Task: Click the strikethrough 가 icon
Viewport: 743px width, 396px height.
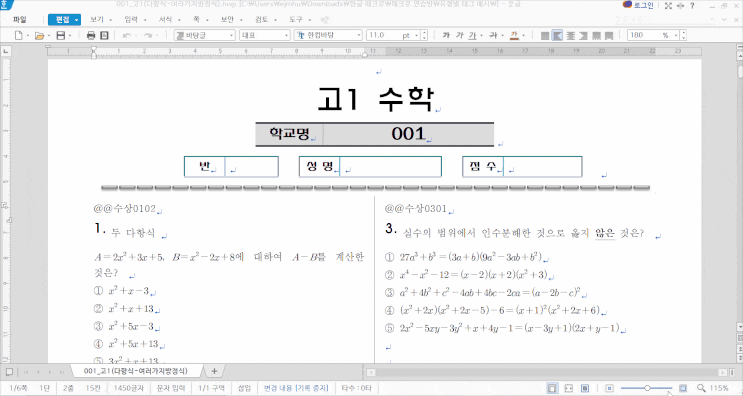Action: coord(493,36)
